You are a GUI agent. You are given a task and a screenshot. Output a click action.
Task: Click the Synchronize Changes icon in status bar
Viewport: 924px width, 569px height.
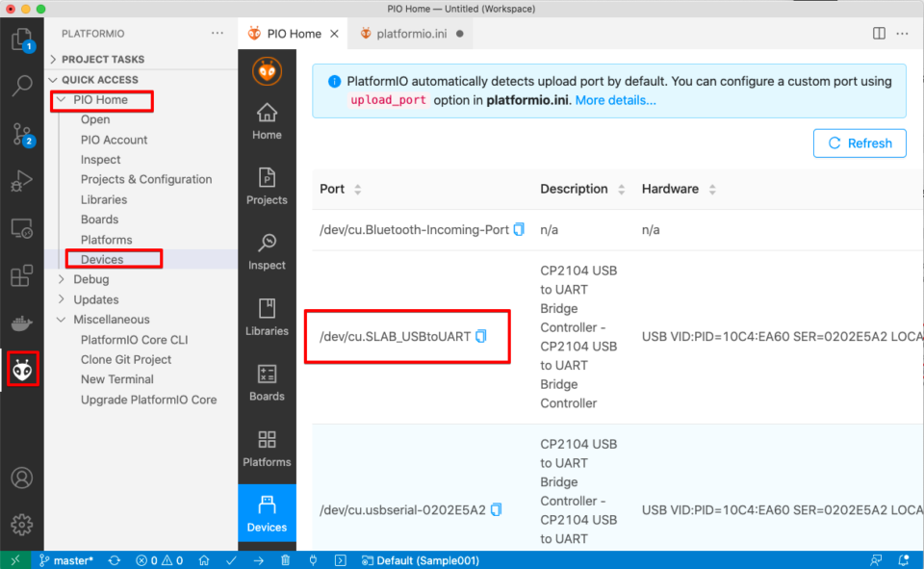click(115, 560)
